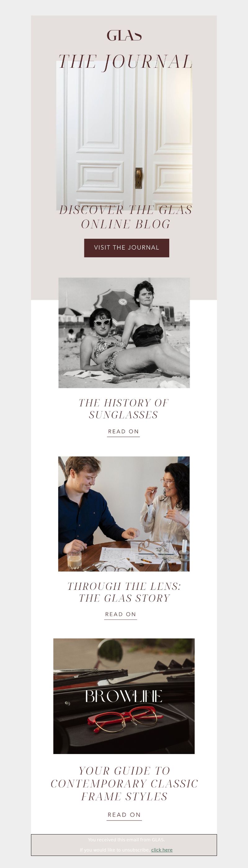Open the white double-door hero image

coord(124,135)
